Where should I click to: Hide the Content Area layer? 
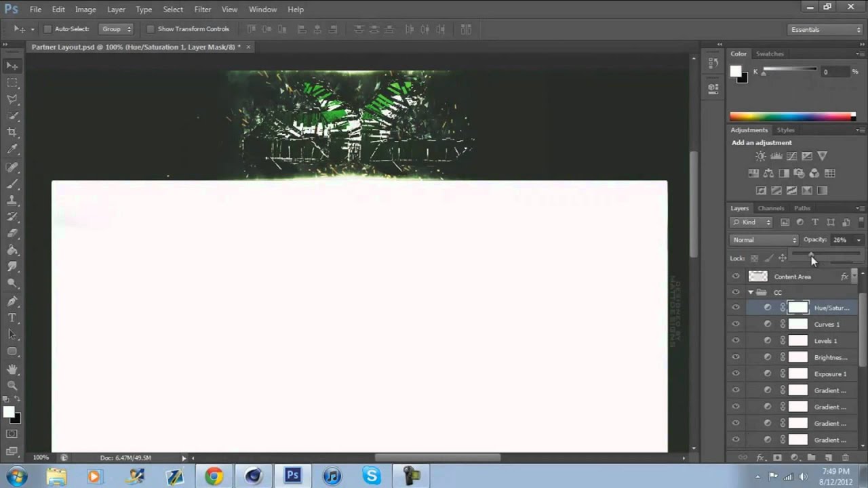tap(736, 277)
